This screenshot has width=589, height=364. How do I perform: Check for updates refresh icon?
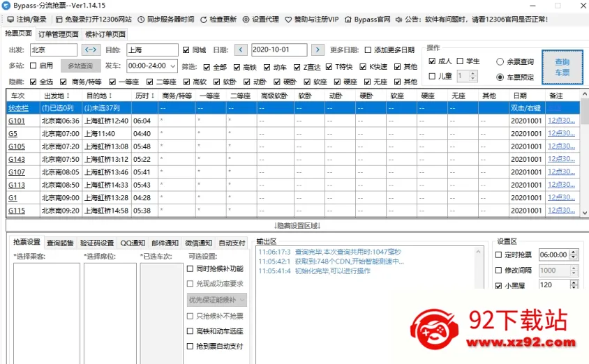click(x=204, y=20)
